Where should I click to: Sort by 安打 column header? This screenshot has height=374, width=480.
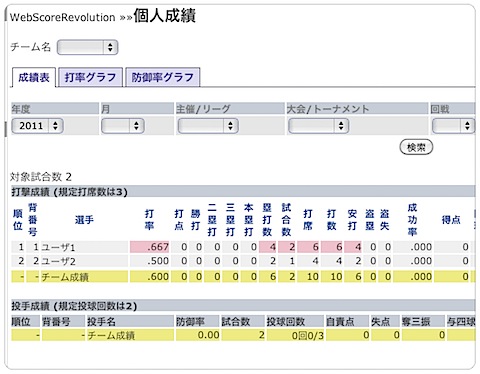352,220
